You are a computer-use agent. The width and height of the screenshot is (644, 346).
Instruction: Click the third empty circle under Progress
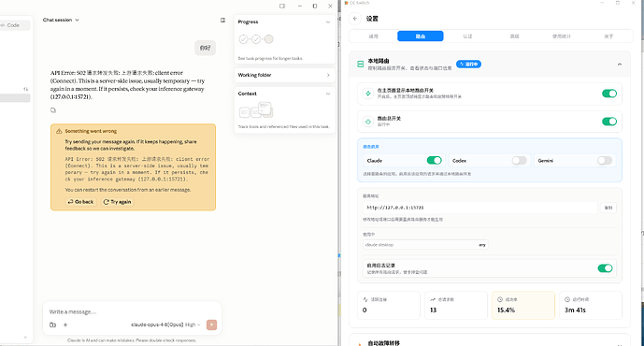268,39
